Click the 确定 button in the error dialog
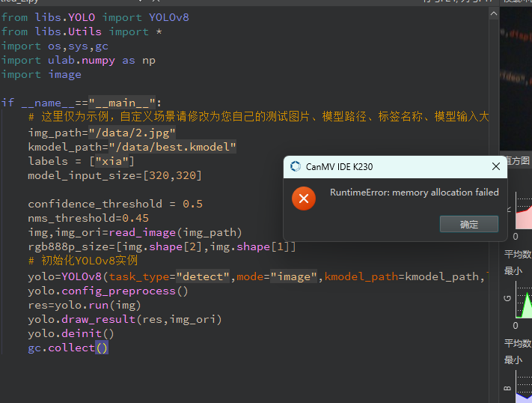Image resolution: width=532 pixels, height=403 pixels. 468,224
